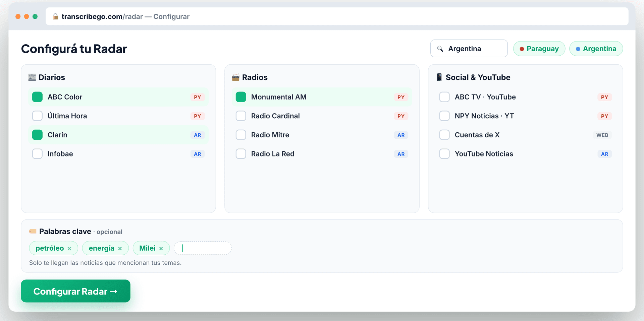Check the YouTube Noticias checkbox

click(x=444, y=154)
